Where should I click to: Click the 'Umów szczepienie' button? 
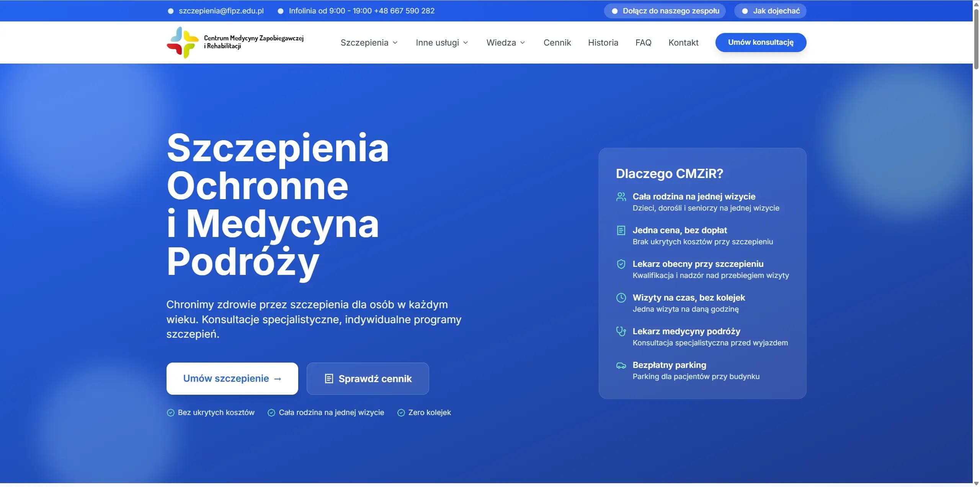tap(232, 379)
